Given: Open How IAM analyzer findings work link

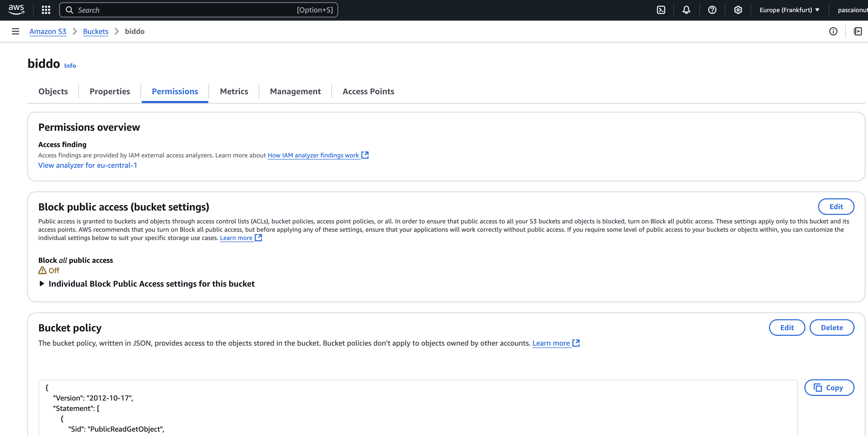Looking at the screenshot, I should (313, 155).
